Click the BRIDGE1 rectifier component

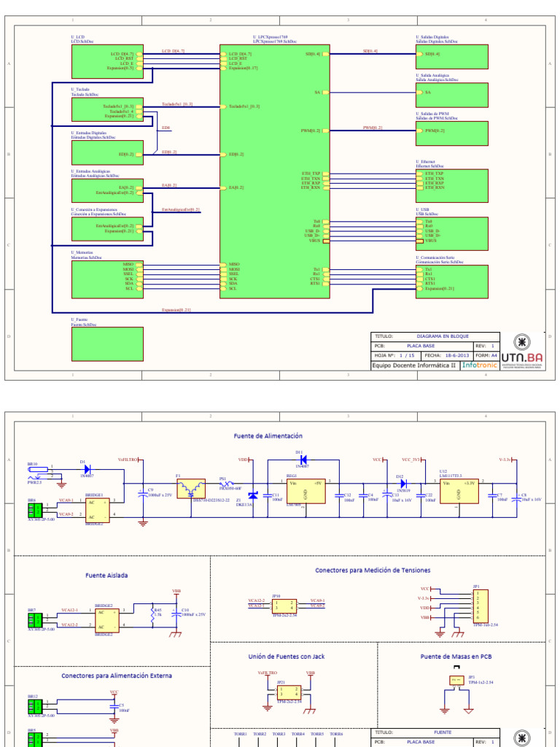point(98,510)
